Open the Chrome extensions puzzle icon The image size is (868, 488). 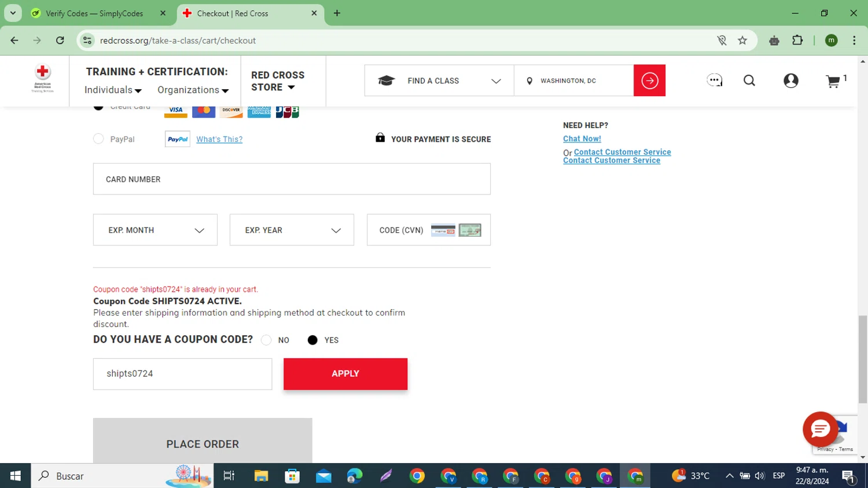[x=798, y=41]
